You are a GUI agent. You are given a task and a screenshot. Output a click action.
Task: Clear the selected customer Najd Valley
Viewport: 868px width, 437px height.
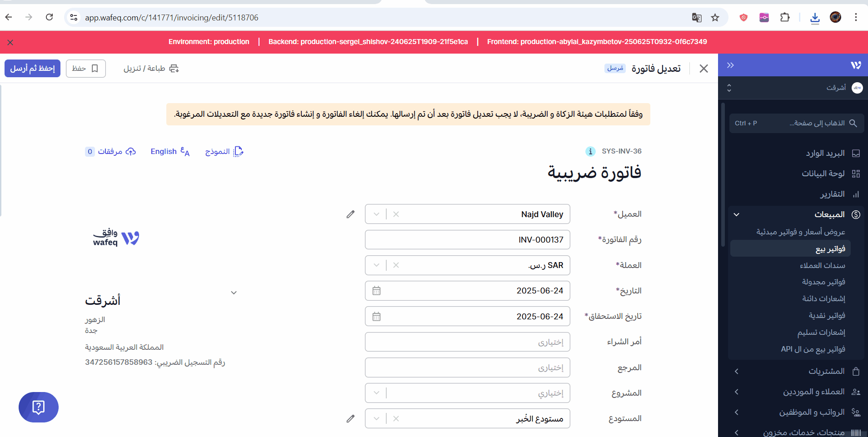(x=396, y=214)
